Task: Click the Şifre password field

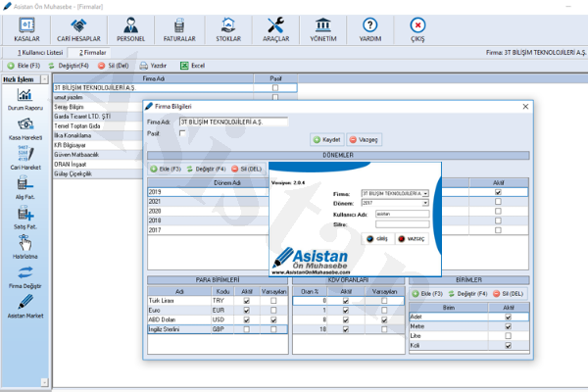Action: [x=403, y=224]
